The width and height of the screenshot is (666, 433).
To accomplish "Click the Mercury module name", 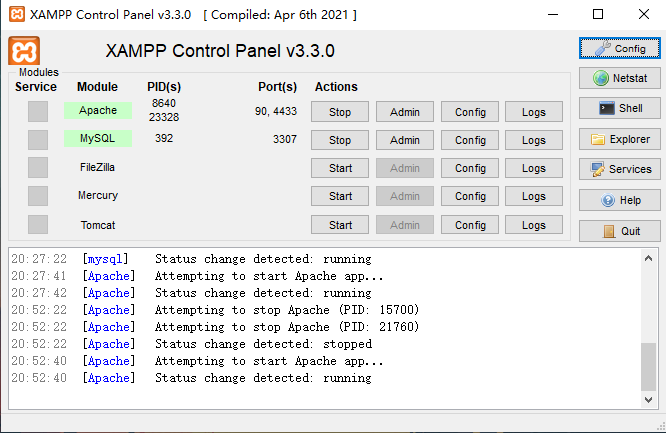I will 98,195.
